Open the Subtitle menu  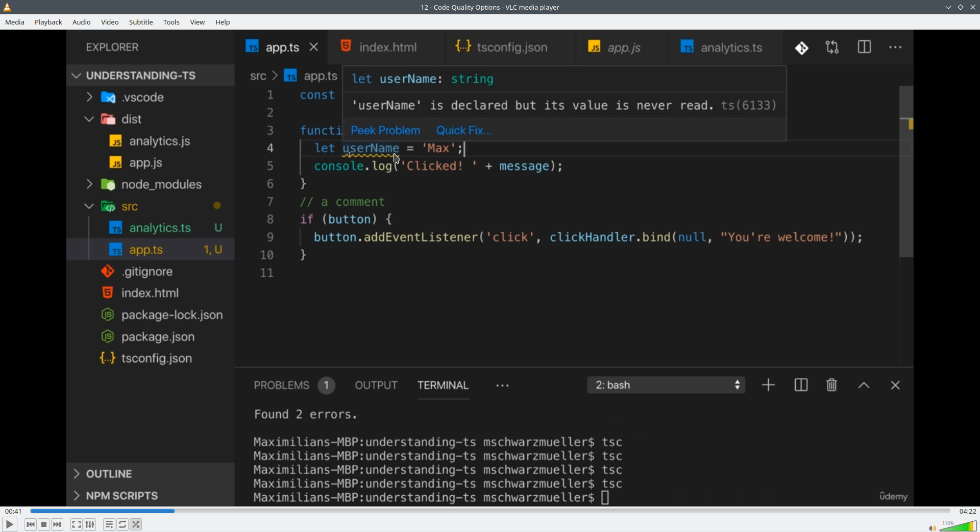tap(141, 22)
